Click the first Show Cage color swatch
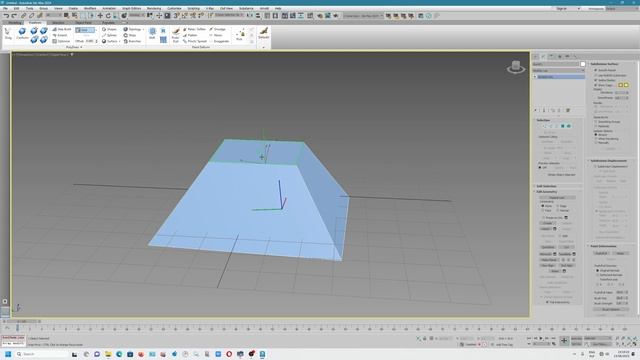The image size is (640, 360). [620, 85]
